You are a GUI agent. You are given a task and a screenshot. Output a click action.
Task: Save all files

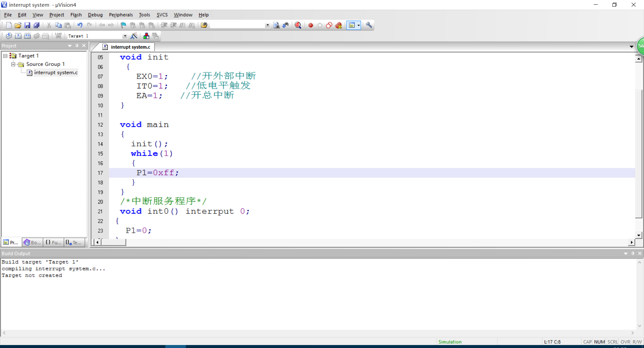37,25
